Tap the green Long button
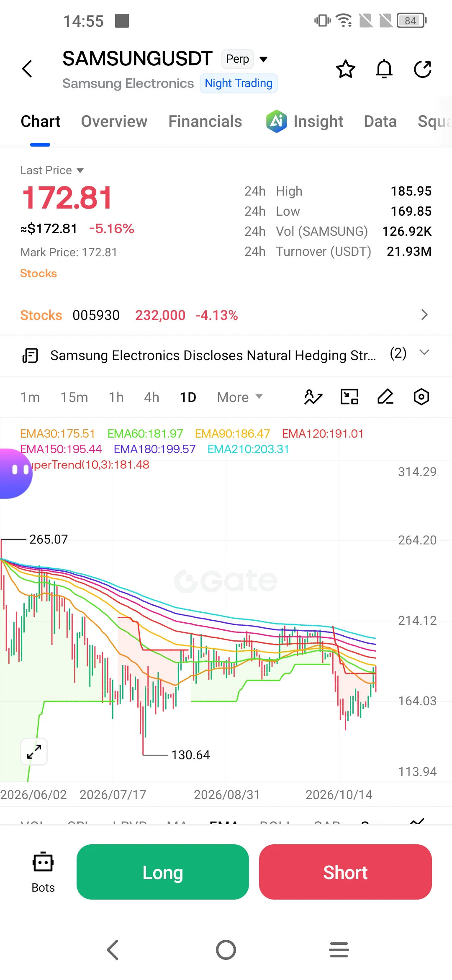 [x=163, y=872]
